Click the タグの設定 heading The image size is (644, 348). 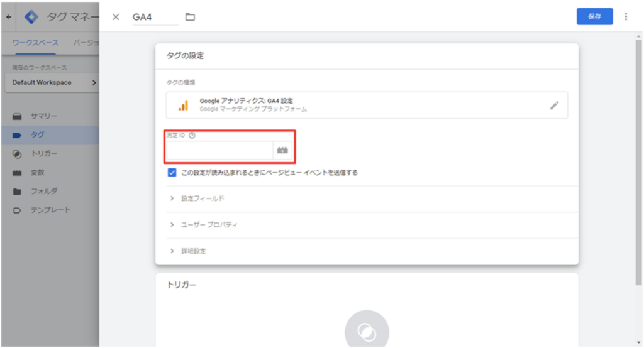point(185,55)
